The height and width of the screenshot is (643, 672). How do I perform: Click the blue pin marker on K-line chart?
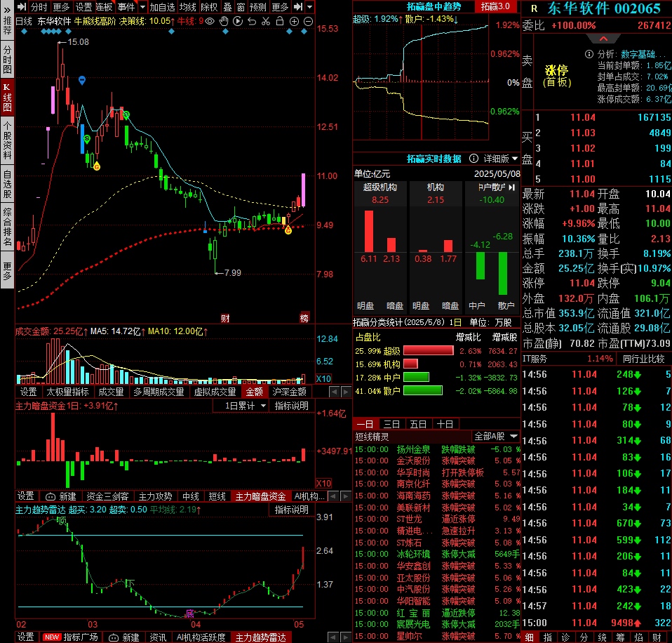point(82,80)
